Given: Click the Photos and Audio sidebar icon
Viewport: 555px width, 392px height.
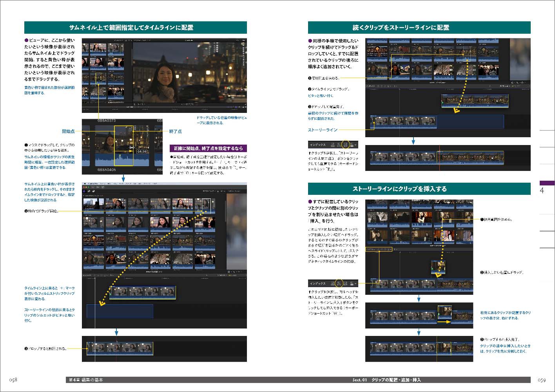Looking at the screenshot, I should pyautogui.click(x=89, y=191).
